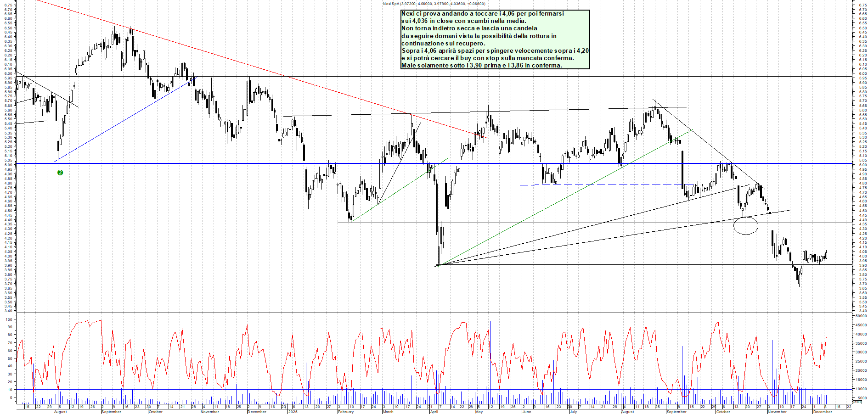Click the Nexi SpA chart title
The width and height of the screenshot is (868, 414).
tap(434, 4)
